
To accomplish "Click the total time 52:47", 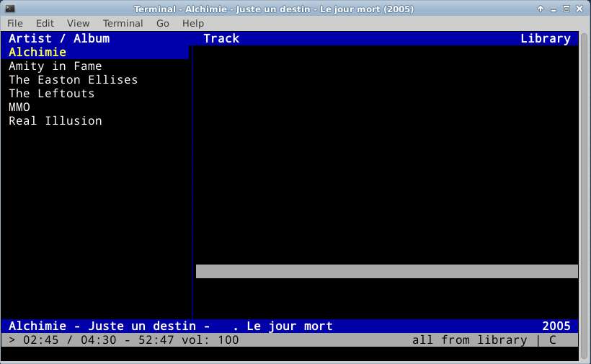I will click(156, 340).
